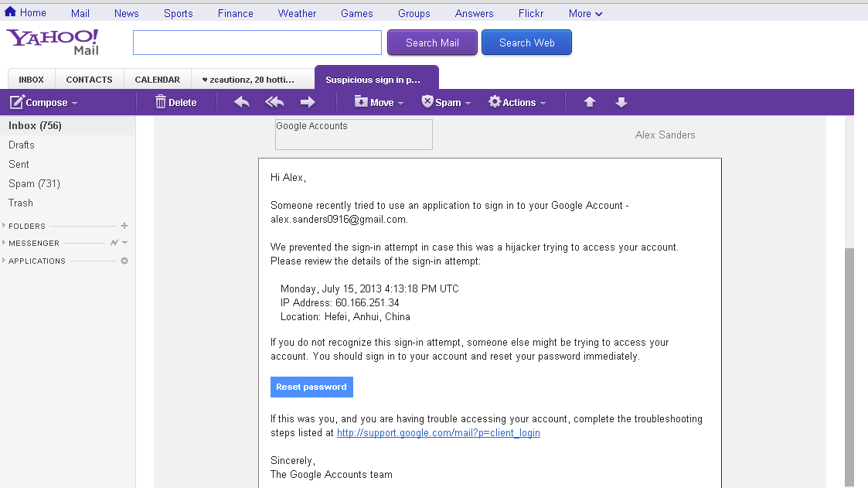Click the Search Web button
The width and height of the screenshot is (868, 488).
(x=526, y=43)
